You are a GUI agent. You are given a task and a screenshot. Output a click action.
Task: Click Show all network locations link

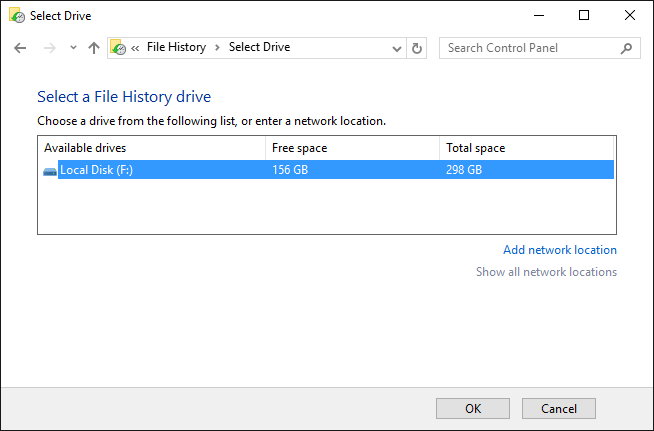point(546,272)
